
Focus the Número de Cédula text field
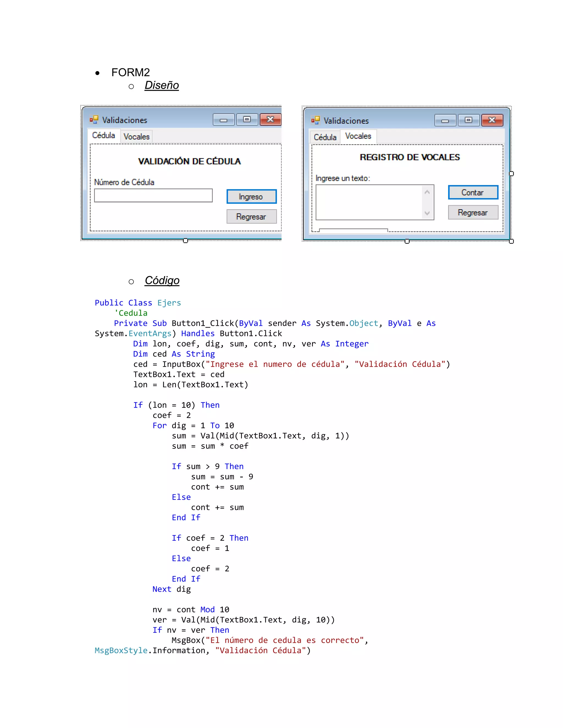pos(153,196)
